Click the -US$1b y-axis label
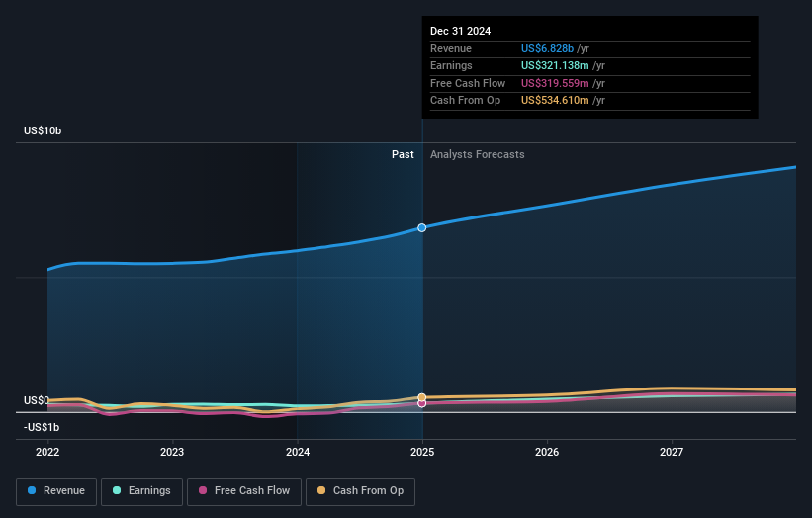The image size is (812, 518). pos(42,427)
